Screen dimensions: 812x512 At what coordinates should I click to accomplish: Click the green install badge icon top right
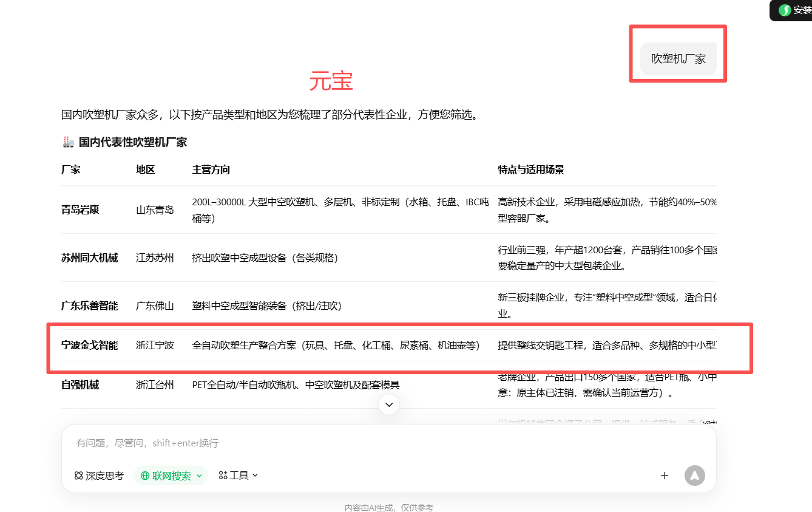point(785,10)
